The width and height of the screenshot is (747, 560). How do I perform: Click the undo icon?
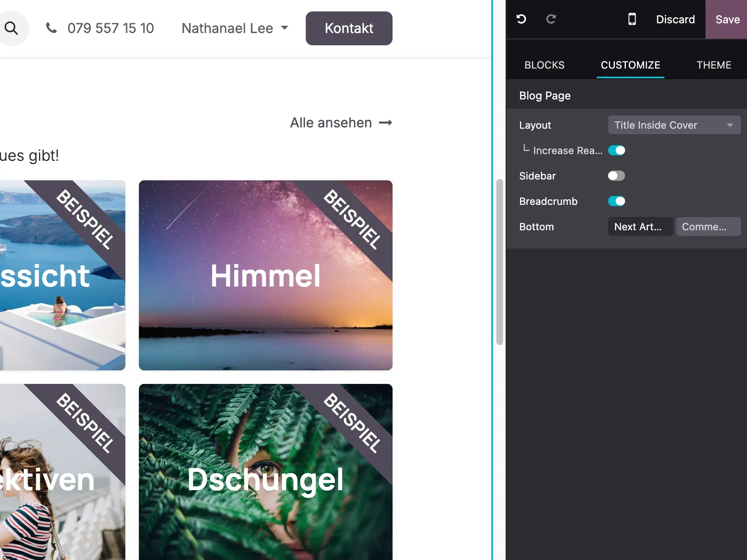(x=521, y=19)
